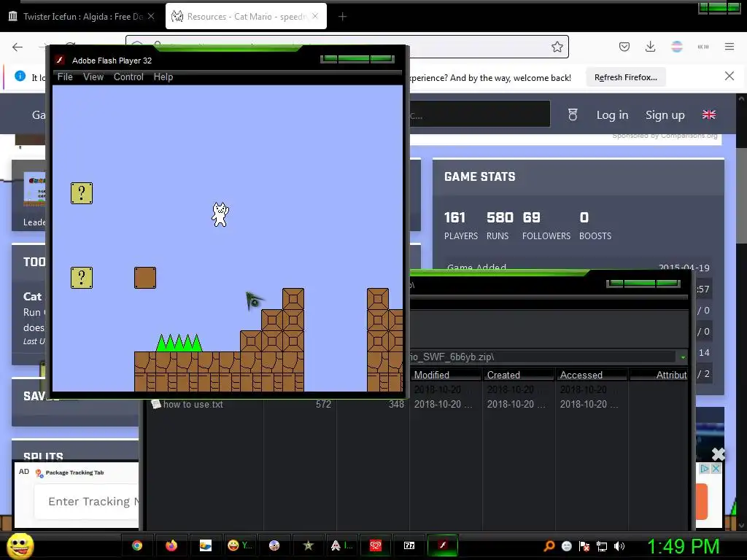Click the 580 RUNS stat
The height and width of the screenshot is (560, 747).
[499, 226]
